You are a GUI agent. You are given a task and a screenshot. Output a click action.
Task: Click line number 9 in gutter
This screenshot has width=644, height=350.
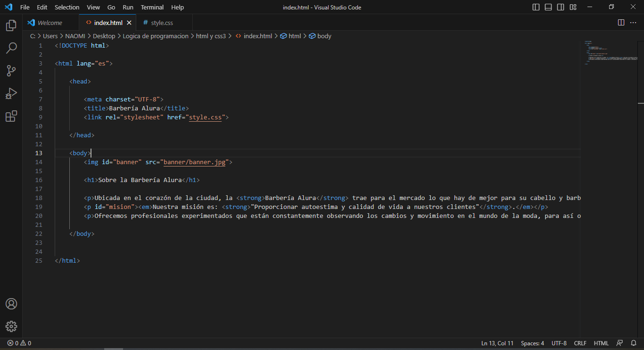pos(41,117)
